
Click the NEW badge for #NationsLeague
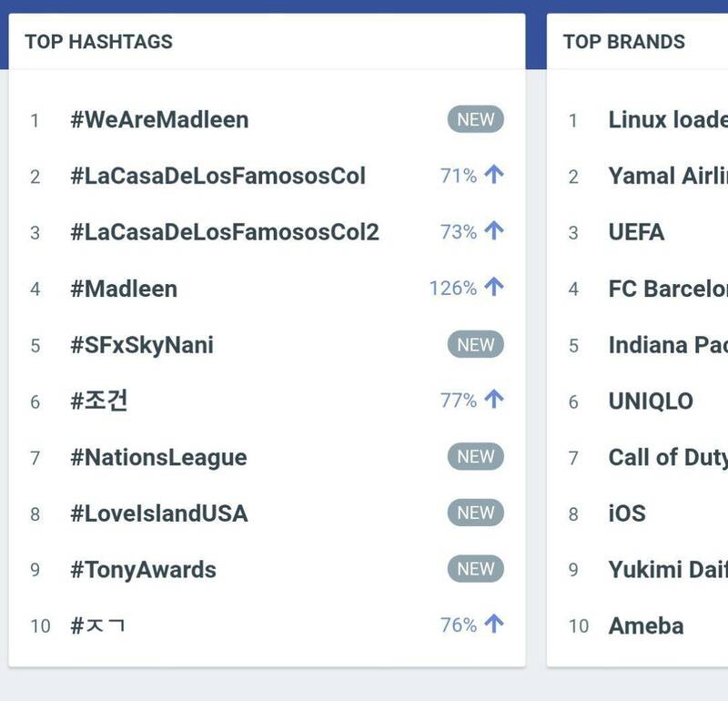click(475, 457)
